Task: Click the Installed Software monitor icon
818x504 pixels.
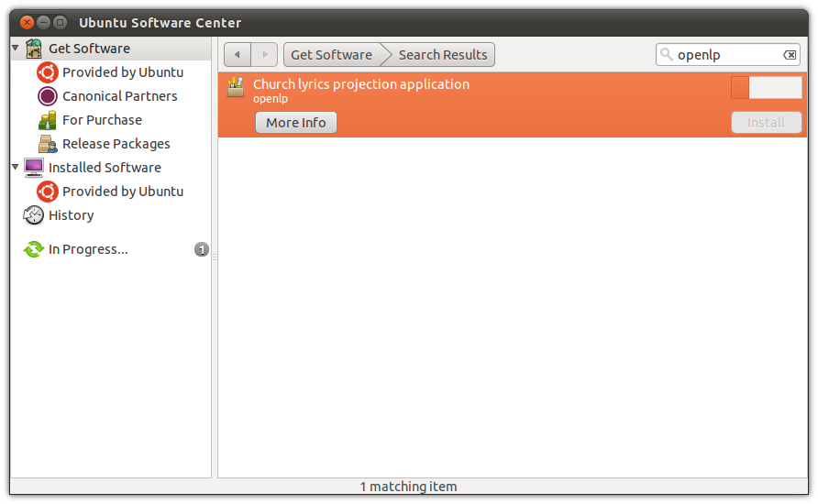Action: [34, 168]
